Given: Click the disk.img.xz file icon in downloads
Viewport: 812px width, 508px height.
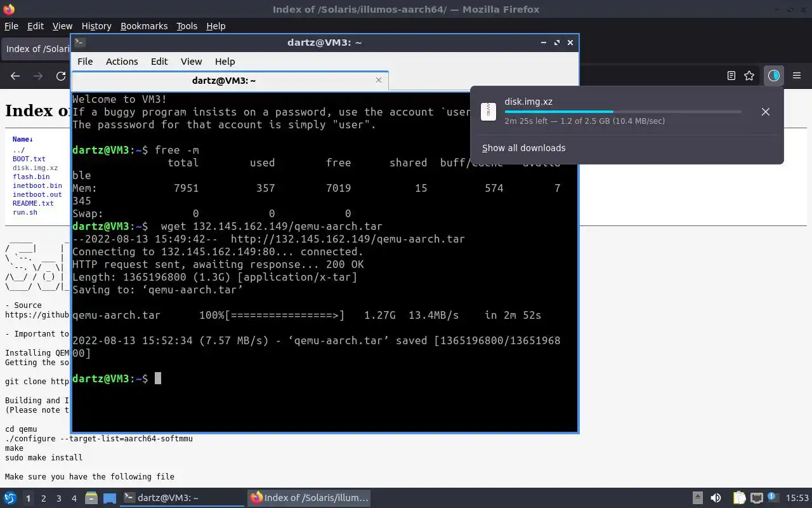Looking at the screenshot, I should click(488, 111).
